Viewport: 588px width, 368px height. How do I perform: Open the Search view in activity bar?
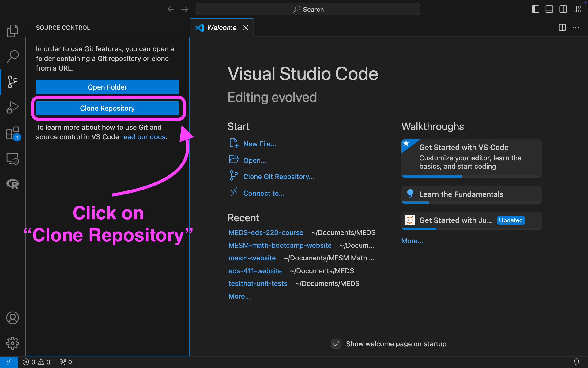point(13,56)
